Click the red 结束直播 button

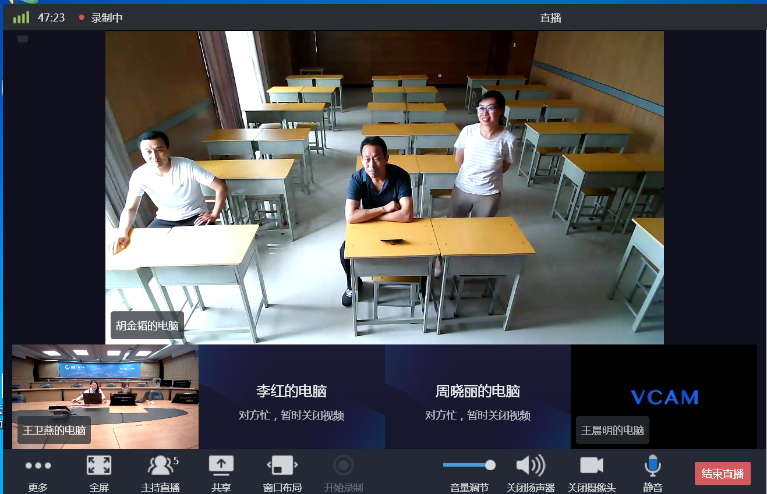pyautogui.click(x=722, y=473)
